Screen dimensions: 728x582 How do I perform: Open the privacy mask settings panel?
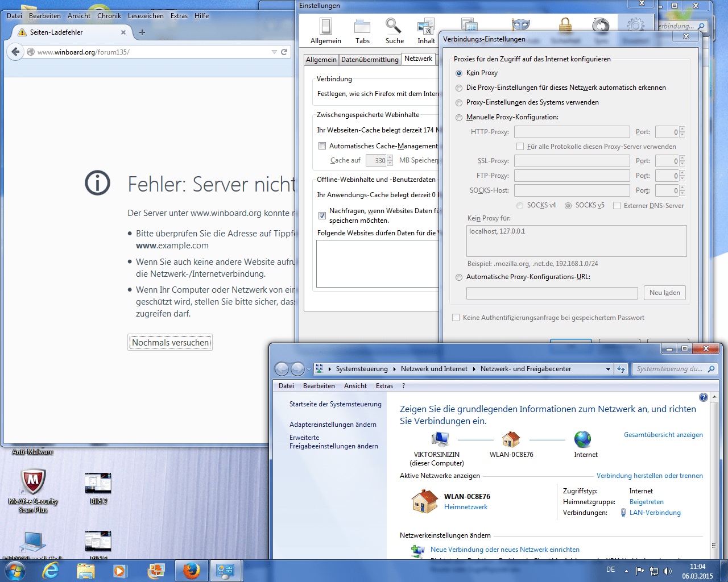coord(521,24)
